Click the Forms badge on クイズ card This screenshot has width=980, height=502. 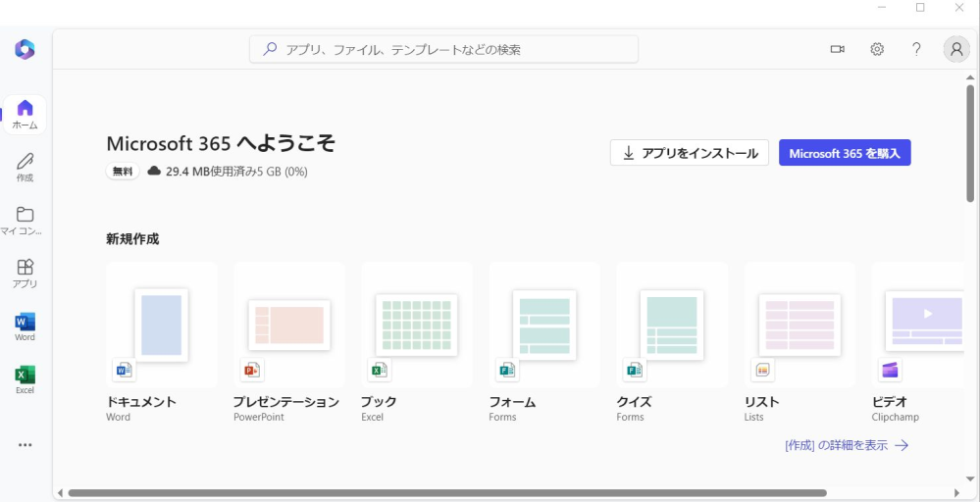click(x=635, y=371)
